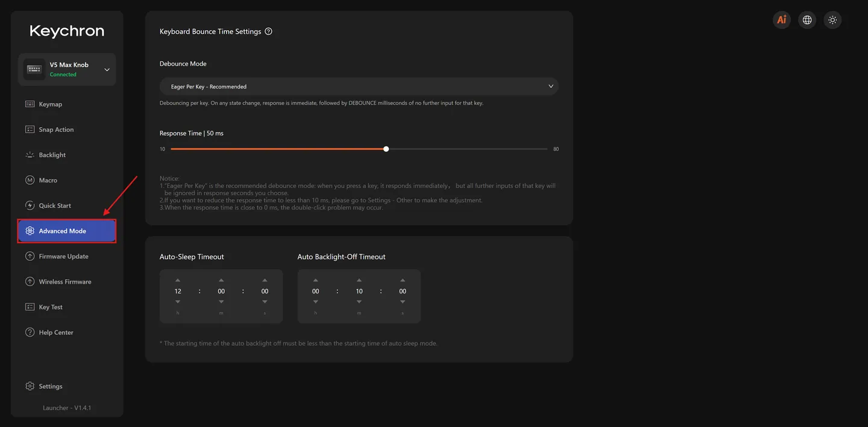This screenshot has width=868, height=427.
Task: Click the Auto Backlight-Off seconds value 00
Action: click(403, 291)
